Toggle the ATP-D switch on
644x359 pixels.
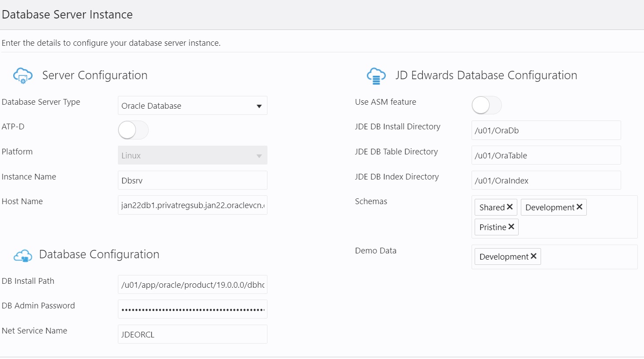point(133,130)
